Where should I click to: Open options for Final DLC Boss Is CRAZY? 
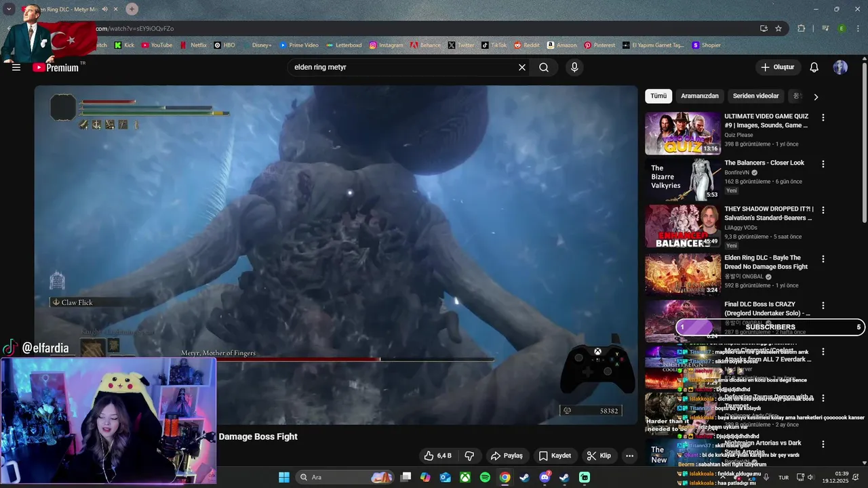823,306
